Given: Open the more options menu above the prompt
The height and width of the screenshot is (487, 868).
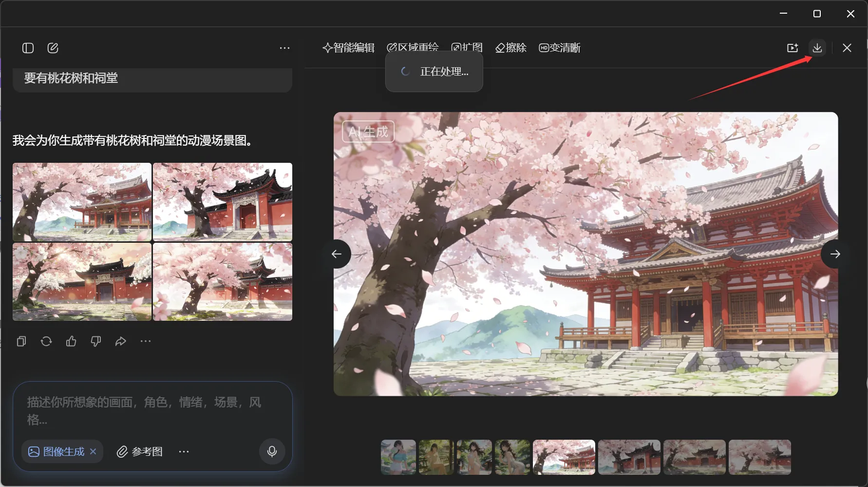Looking at the screenshot, I should tap(284, 48).
